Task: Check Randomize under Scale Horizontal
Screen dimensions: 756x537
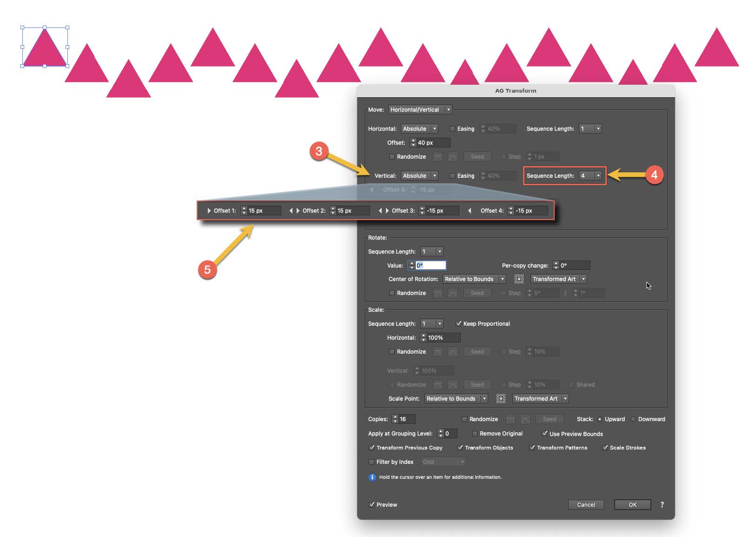Action: click(392, 352)
